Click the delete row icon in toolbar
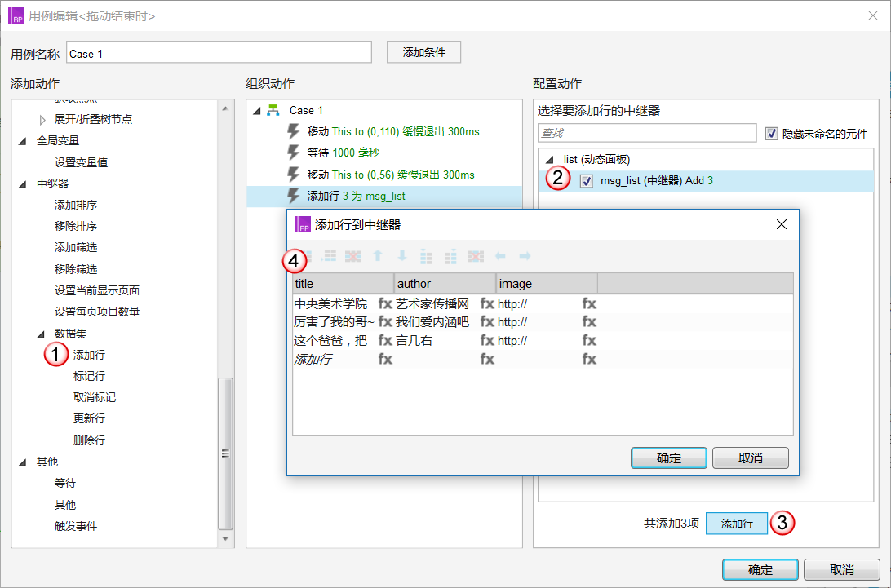Image resolution: width=891 pixels, height=588 pixels. tap(352, 256)
